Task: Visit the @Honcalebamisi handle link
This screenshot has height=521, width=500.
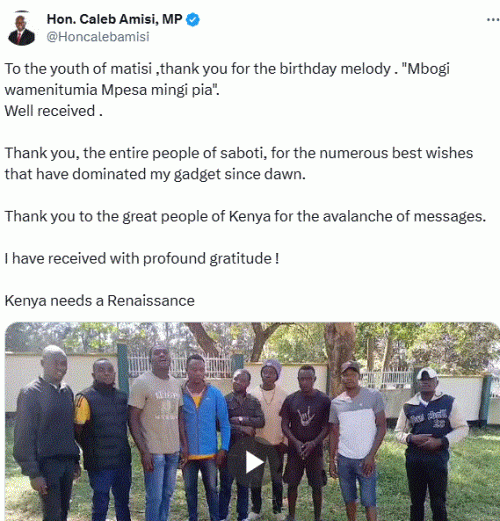Action: pos(98,37)
